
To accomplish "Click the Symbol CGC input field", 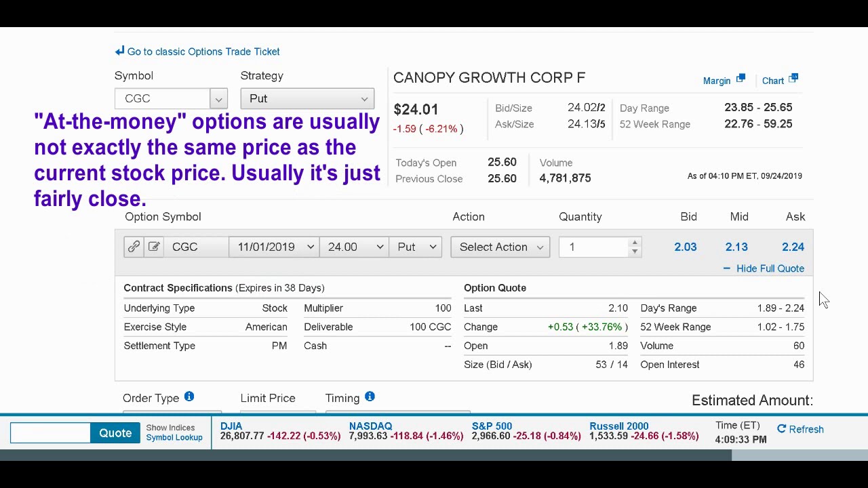I will coord(163,99).
